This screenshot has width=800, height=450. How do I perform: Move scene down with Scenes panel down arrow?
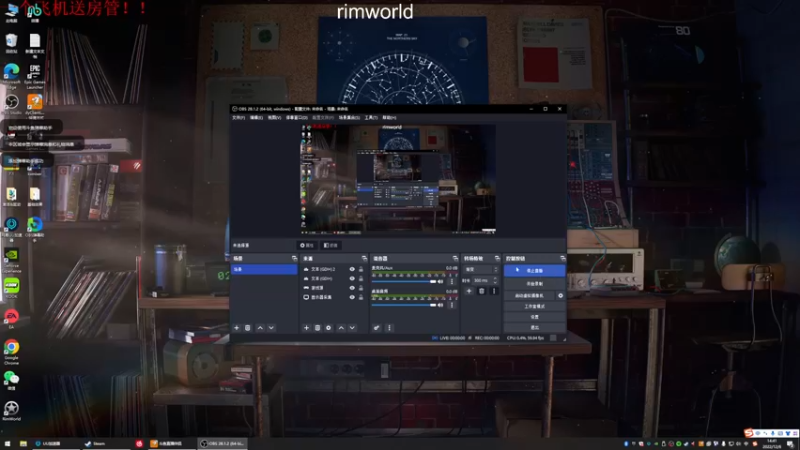pyautogui.click(x=271, y=328)
